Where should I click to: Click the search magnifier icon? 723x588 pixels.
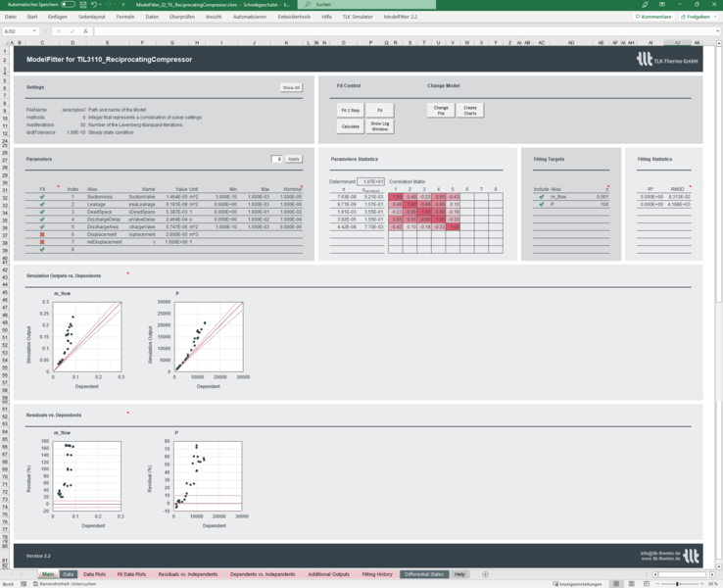pyautogui.click(x=308, y=4)
